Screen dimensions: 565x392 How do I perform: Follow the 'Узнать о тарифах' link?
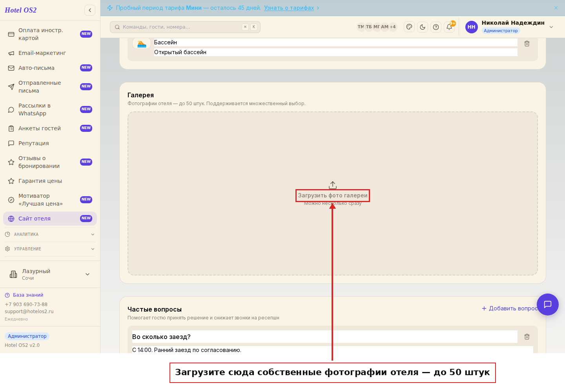(289, 8)
